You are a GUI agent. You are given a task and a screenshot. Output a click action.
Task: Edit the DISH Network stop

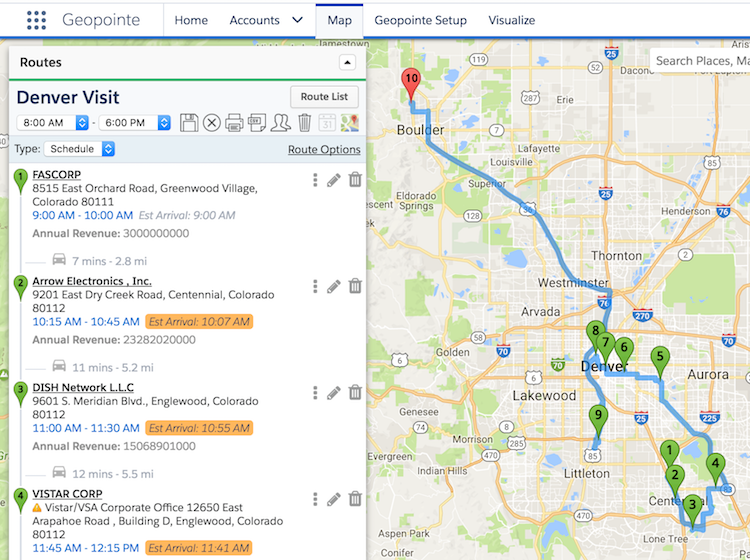click(334, 393)
